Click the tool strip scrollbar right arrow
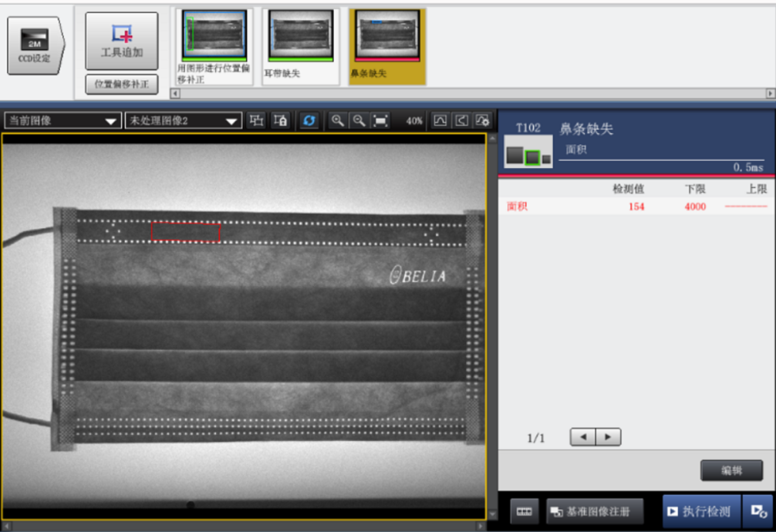Screen dimensions: 776x532 [x=771, y=94]
